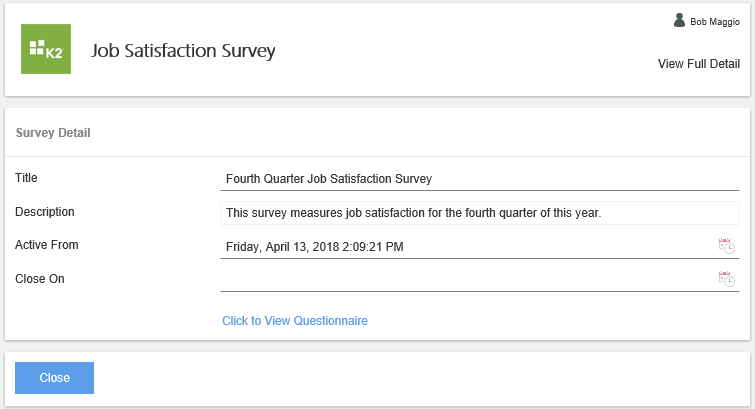This screenshot has width=755, height=409.
Task: Click the user profile icon
Action: 680,20
